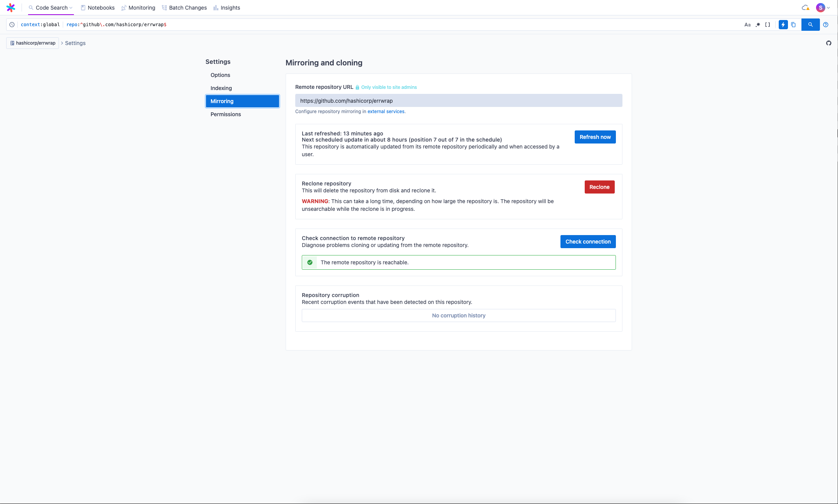Click the green reachable check icon
This screenshot has width=838, height=504.
pos(310,262)
